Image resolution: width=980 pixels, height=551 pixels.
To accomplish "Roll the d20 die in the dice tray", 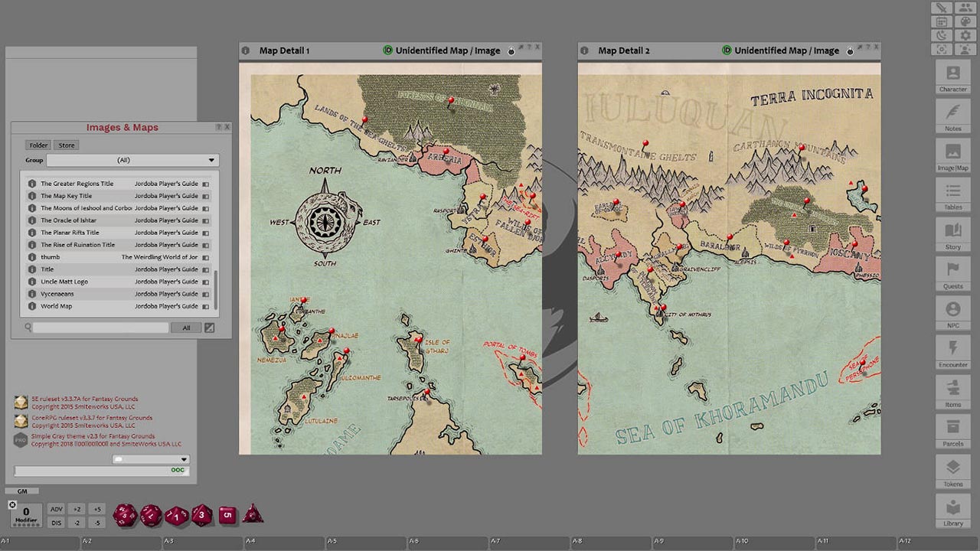I will click(x=126, y=514).
